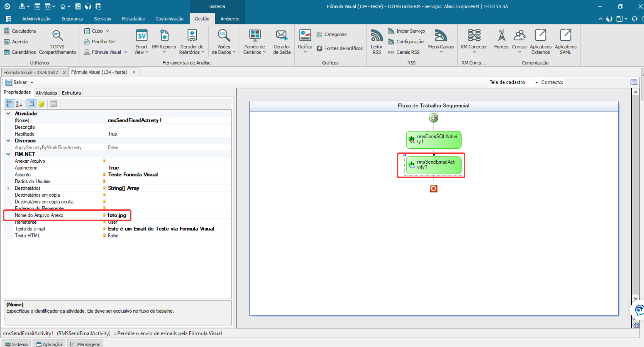Screen dimensions: 644x347
Task: Open the Segurança menu
Action: coord(72,19)
